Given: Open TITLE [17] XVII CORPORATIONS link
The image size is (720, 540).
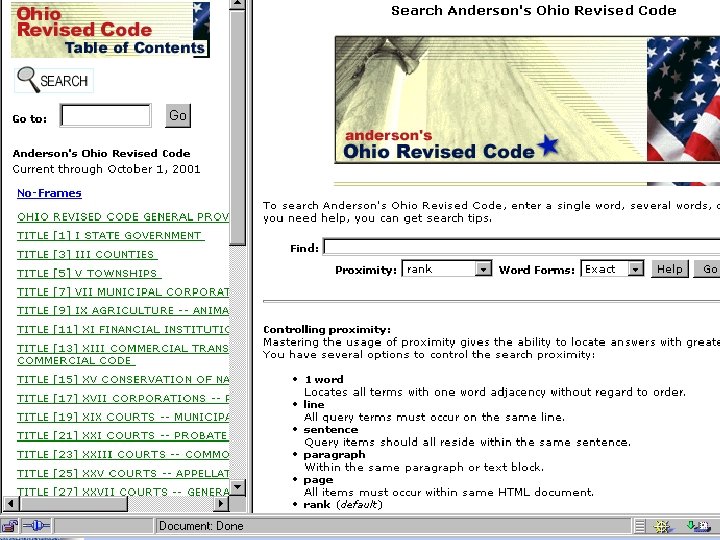Looking at the screenshot, I should [x=123, y=399].
